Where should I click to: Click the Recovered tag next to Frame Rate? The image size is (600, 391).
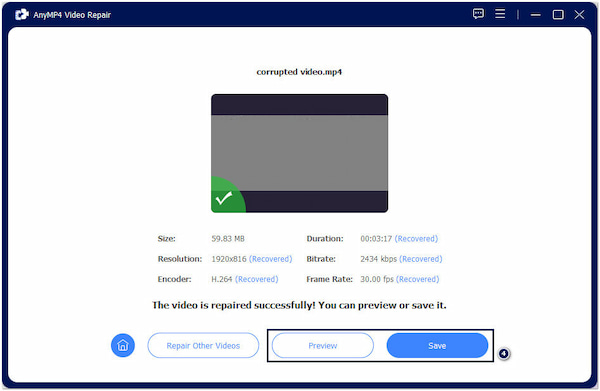click(417, 279)
